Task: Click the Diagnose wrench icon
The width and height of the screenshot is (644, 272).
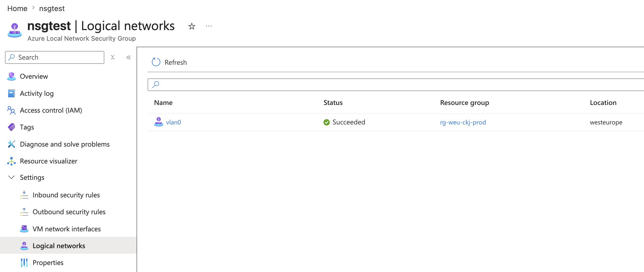Action: pos(12,144)
